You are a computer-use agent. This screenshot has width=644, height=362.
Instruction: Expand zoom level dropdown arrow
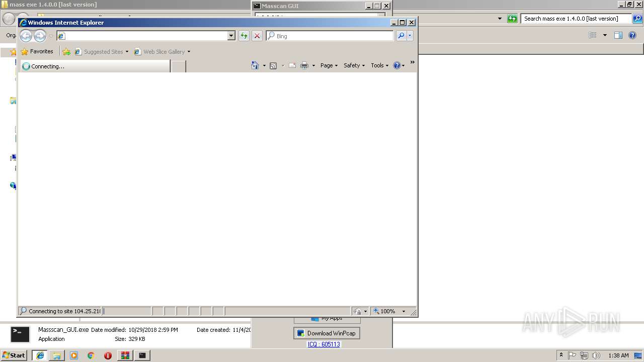click(x=404, y=311)
